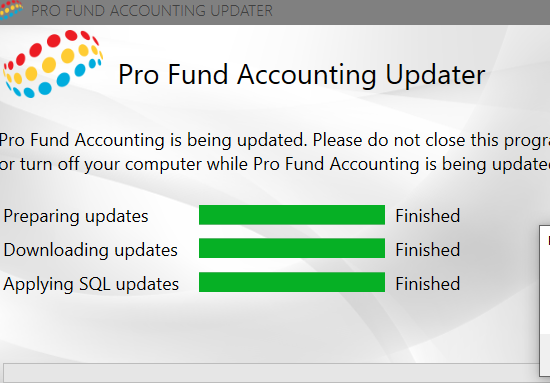Click the large colorful dotted logo
550x383 pixels.
click(53, 63)
